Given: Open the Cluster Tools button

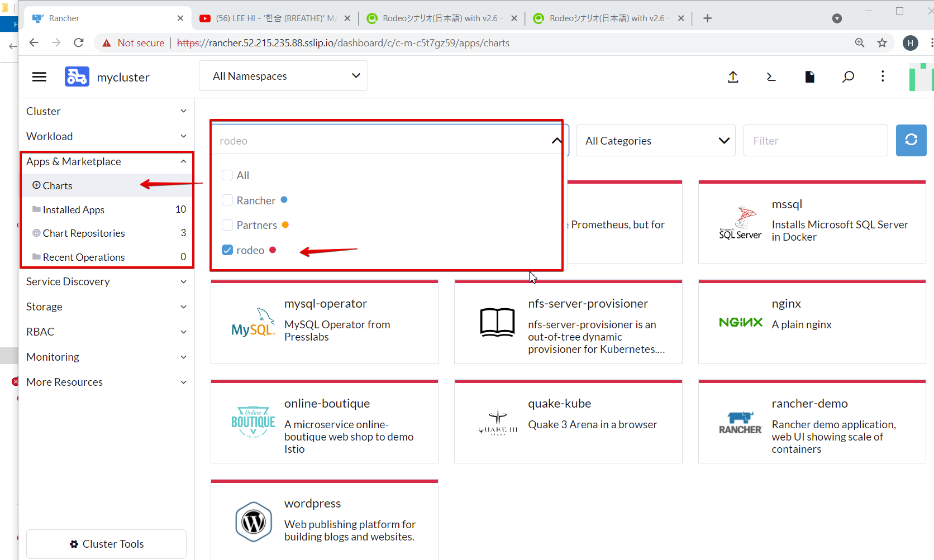Looking at the screenshot, I should [x=106, y=544].
